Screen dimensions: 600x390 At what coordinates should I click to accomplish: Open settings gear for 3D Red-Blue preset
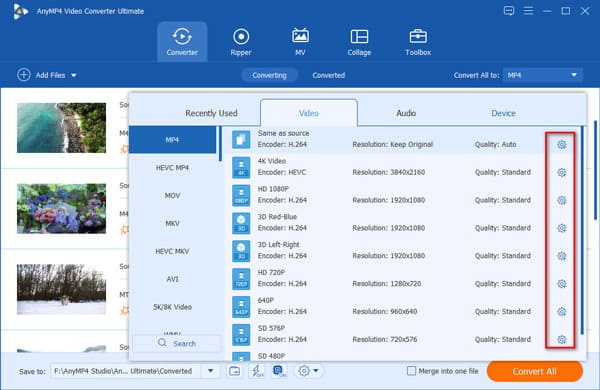pos(561,228)
